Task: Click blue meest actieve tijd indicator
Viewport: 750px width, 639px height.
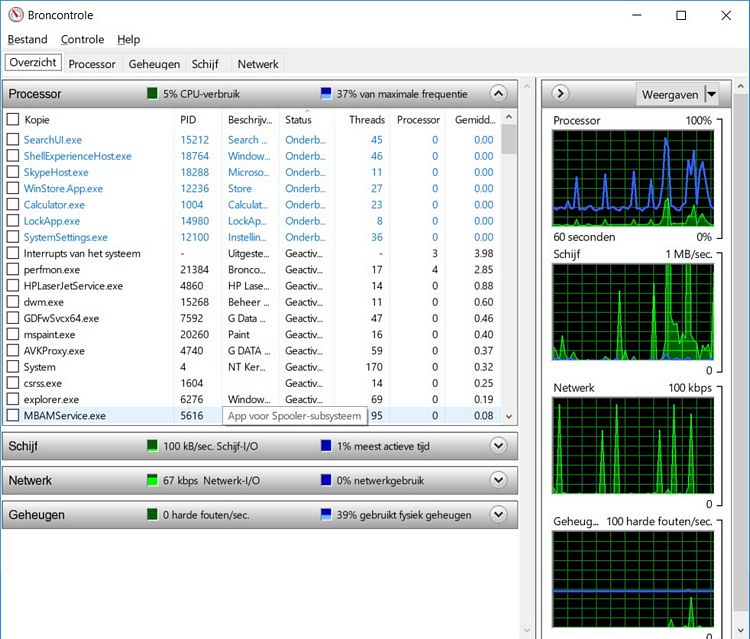Action: [326, 446]
